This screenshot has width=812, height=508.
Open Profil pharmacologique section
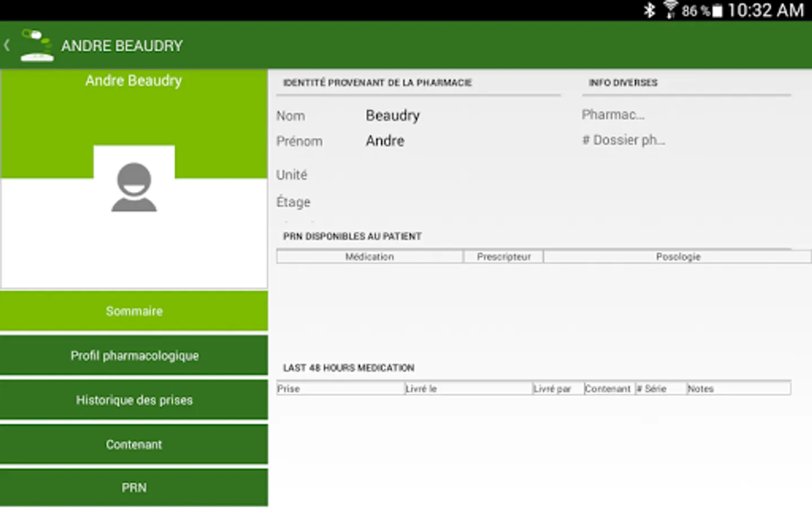tap(134, 356)
